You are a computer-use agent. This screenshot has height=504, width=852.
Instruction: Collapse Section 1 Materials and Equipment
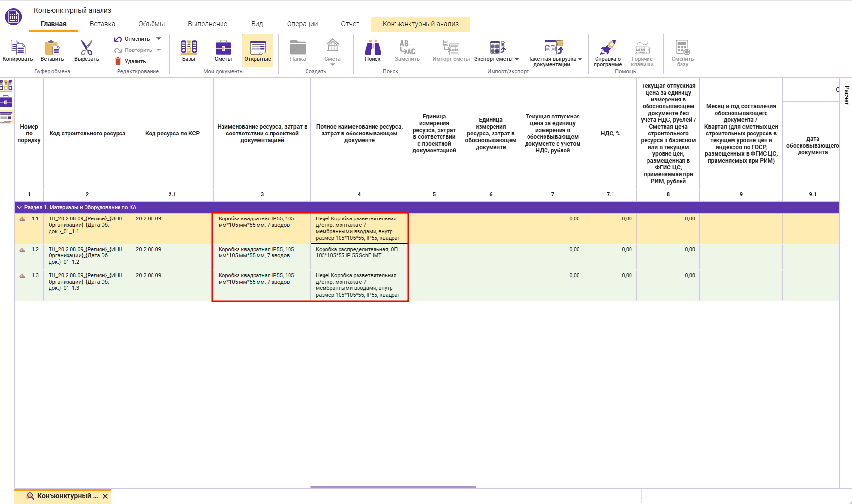19,207
